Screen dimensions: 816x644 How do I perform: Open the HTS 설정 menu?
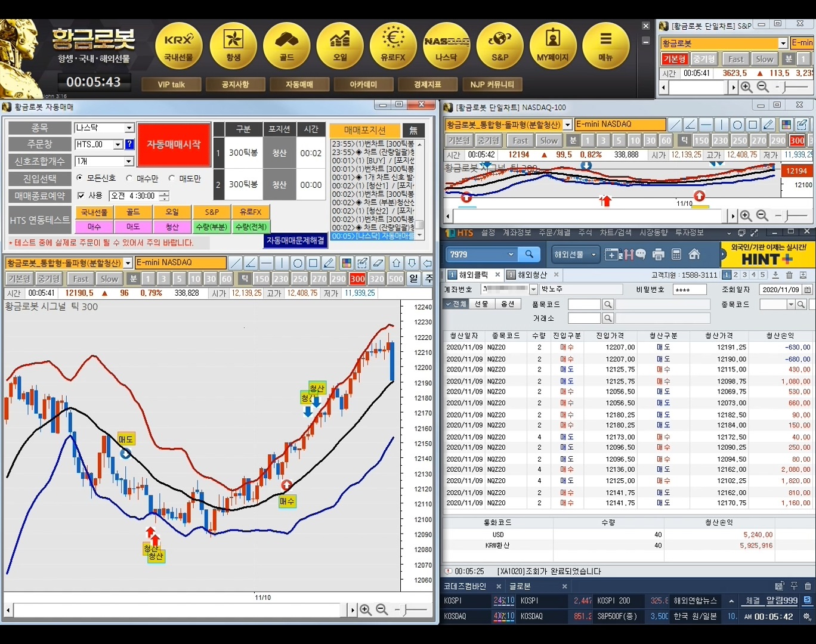point(488,233)
